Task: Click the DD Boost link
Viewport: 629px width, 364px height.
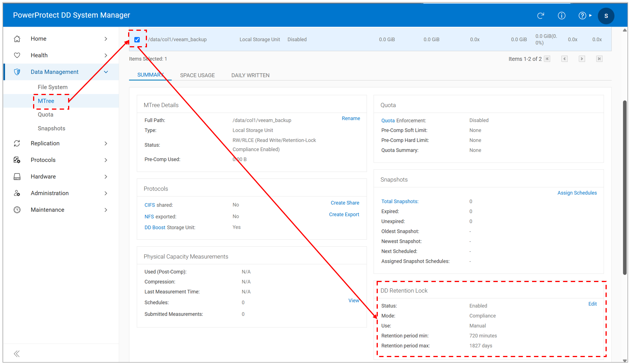Action: [x=155, y=227]
